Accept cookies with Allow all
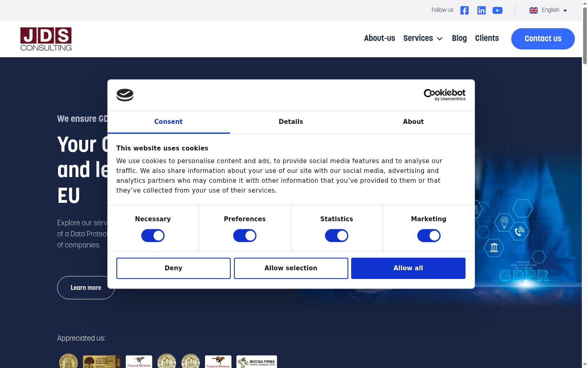This screenshot has width=588, height=368. [408, 268]
